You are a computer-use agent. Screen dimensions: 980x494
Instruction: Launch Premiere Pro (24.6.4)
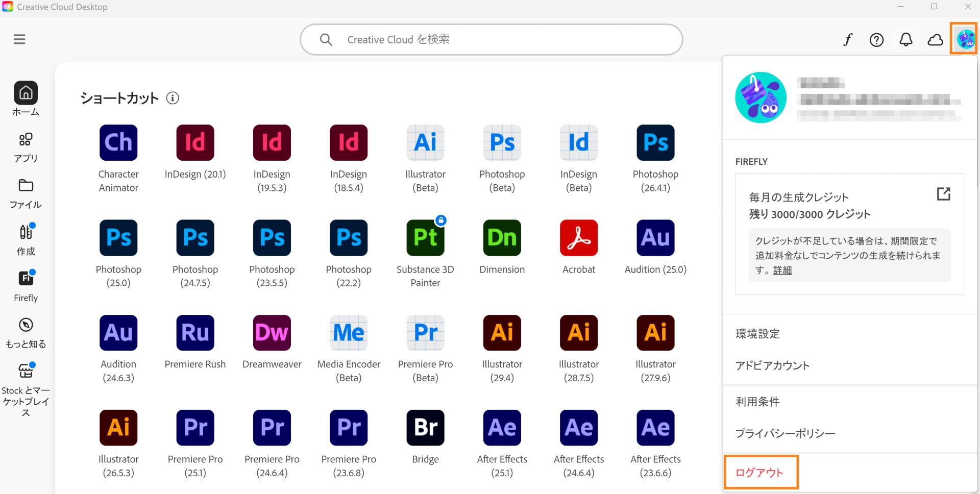coord(272,428)
